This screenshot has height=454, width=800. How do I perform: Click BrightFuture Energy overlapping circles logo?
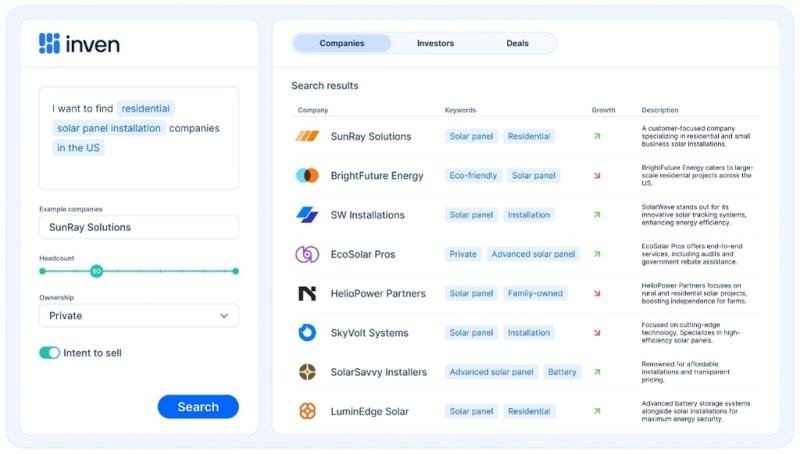(307, 175)
